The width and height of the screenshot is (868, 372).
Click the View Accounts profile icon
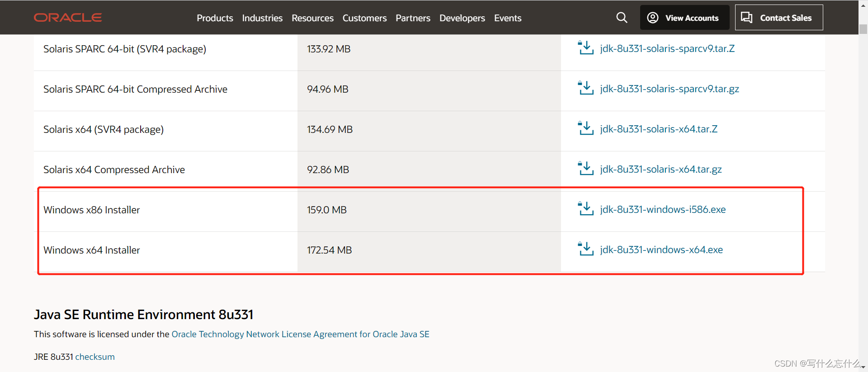[653, 18]
